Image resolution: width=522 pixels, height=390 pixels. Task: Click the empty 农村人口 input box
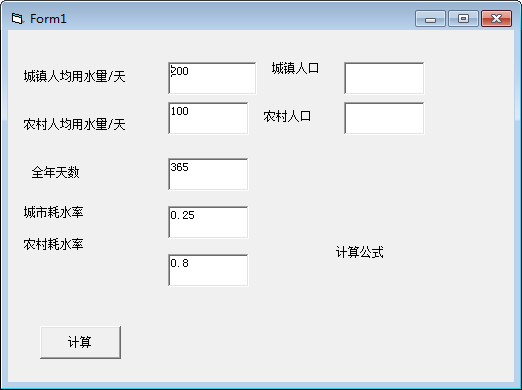point(384,118)
